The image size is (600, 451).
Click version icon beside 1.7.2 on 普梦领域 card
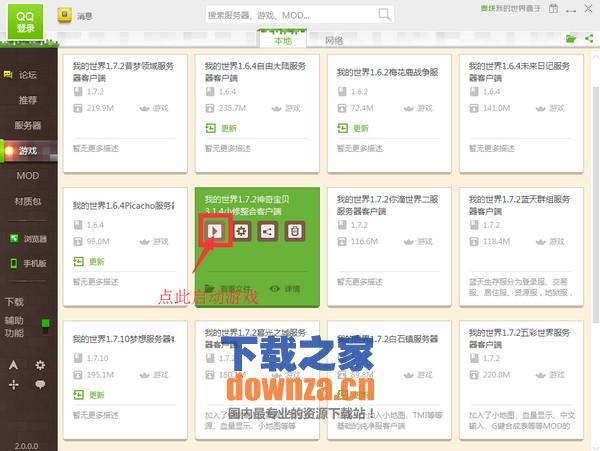coord(78,91)
